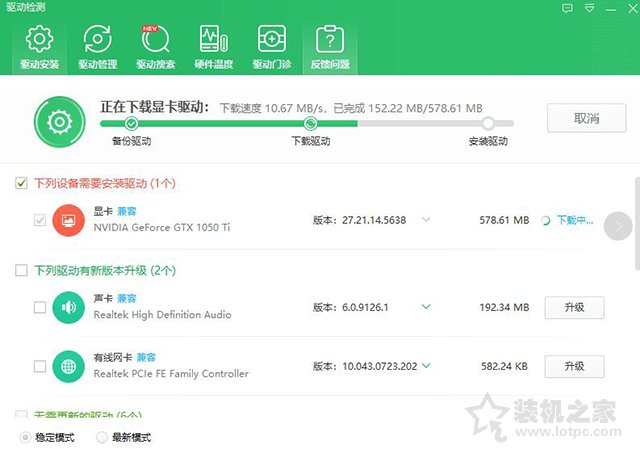Screen dimensions: 640x449
Task: Click the 192.34 MB size text
Action: [x=504, y=307]
